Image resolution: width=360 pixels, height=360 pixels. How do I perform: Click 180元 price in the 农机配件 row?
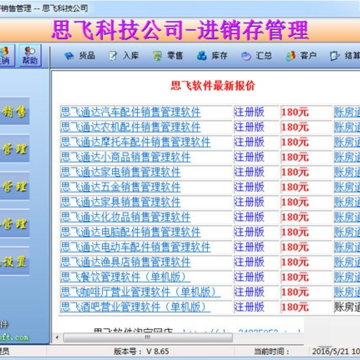tap(295, 127)
